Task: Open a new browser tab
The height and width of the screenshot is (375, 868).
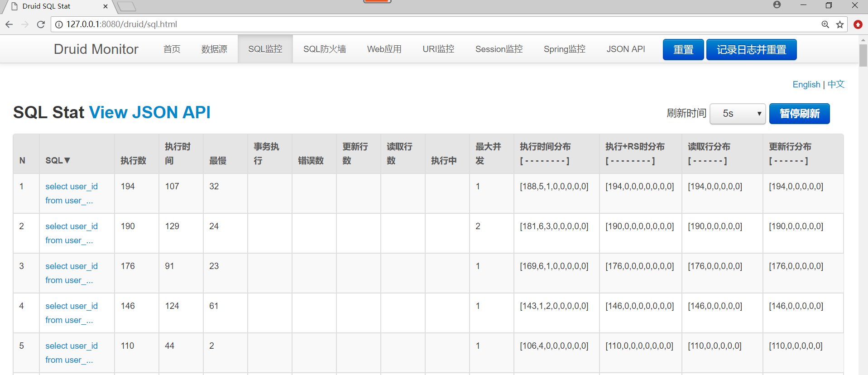Action: pyautogui.click(x=126, y=6)
